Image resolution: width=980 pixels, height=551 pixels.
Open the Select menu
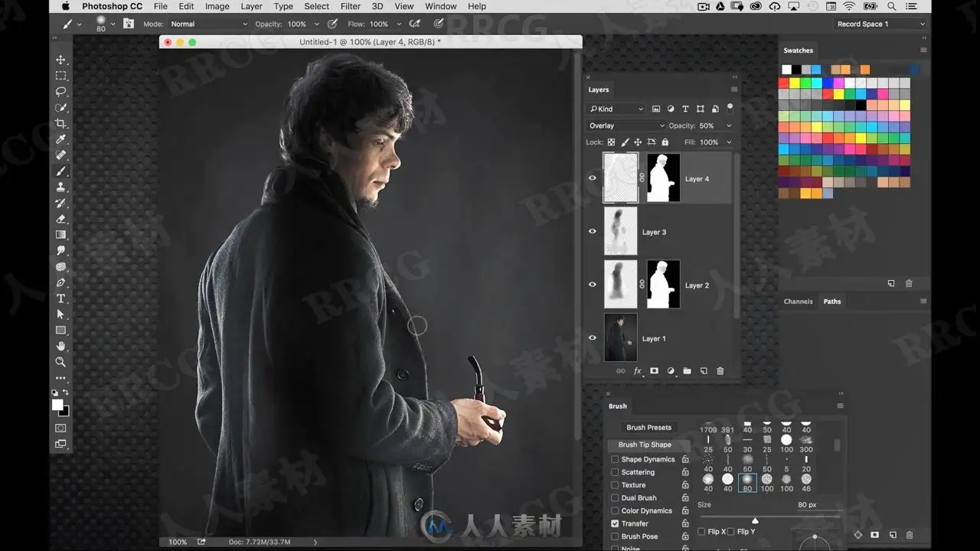click(316, 6)
